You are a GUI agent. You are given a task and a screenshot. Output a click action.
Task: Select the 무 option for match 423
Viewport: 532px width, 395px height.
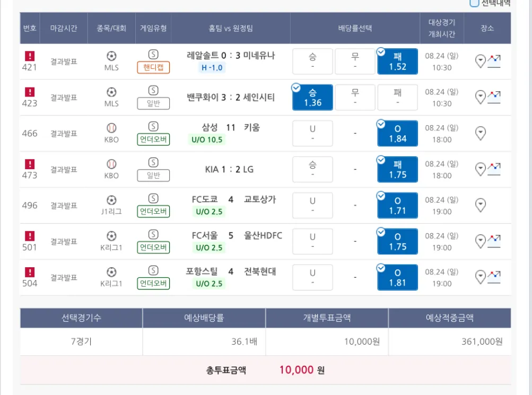[x=355, y=98]
